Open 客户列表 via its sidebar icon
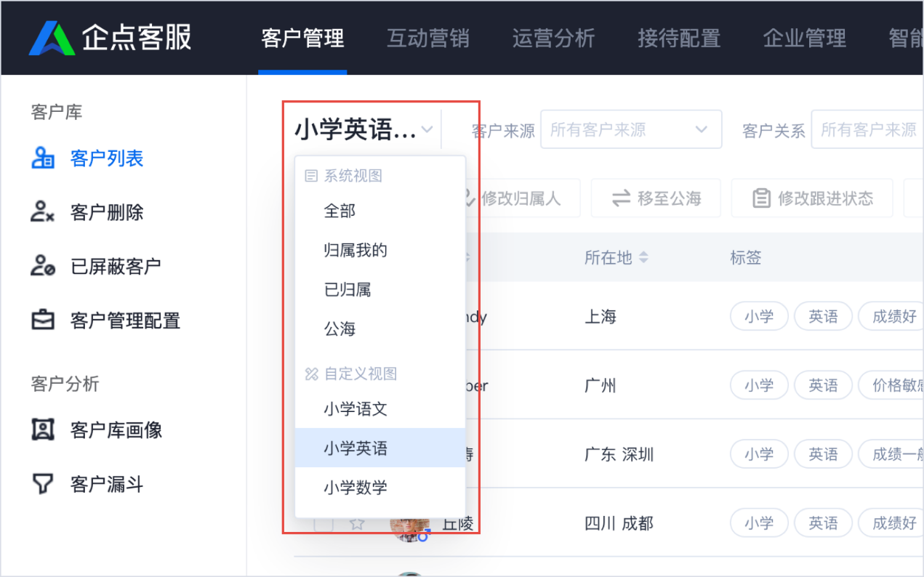Image resolution: width=924 pixels, height=577 pixels. (43, 158)
